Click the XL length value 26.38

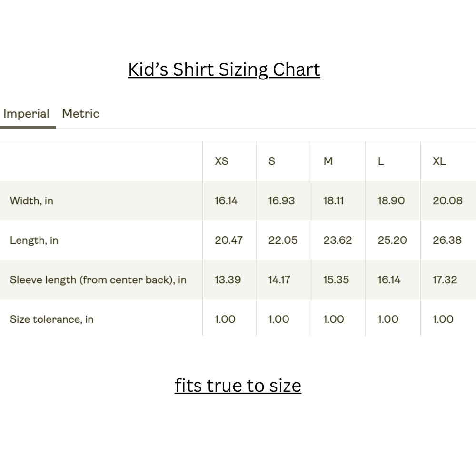[x=447, y=240]
